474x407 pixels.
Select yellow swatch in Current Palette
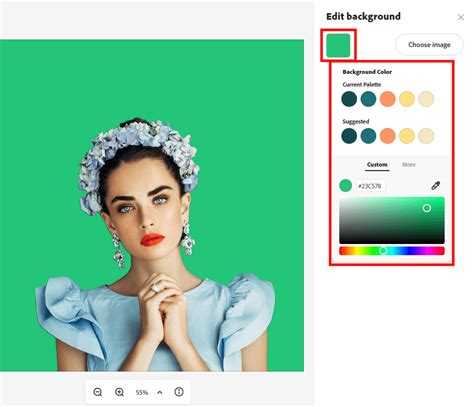[407, 99]
